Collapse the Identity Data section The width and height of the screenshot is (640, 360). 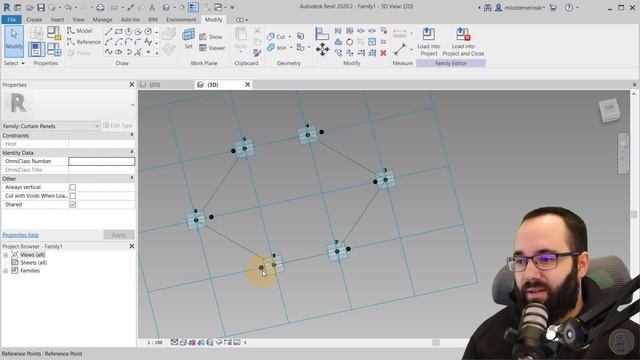coord(132,152)
